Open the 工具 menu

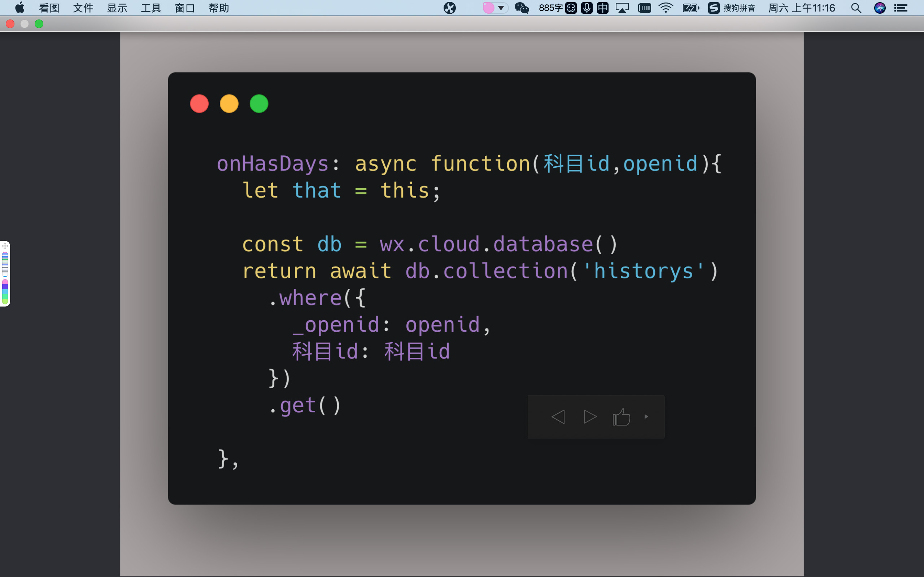pyautogui.click(x=151, y=8)
